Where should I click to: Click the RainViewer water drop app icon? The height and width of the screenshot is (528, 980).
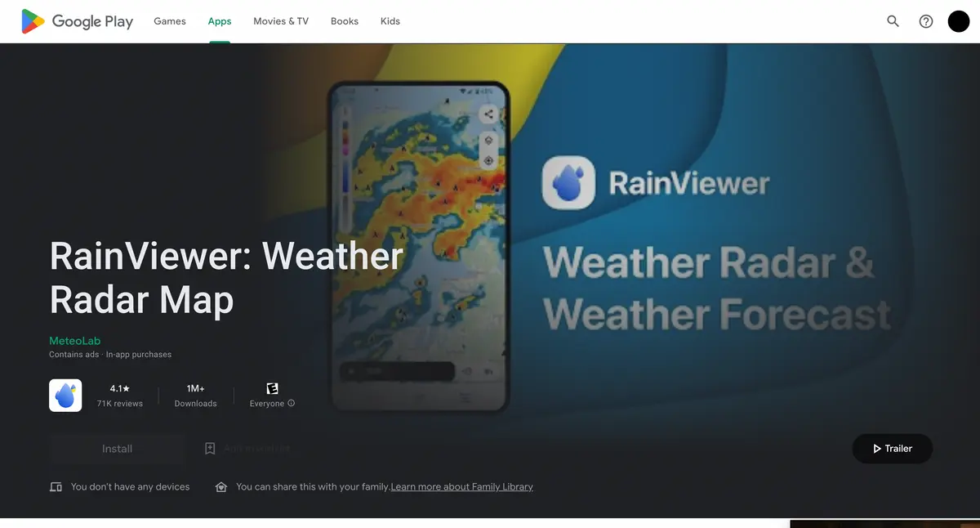[65, 396]
